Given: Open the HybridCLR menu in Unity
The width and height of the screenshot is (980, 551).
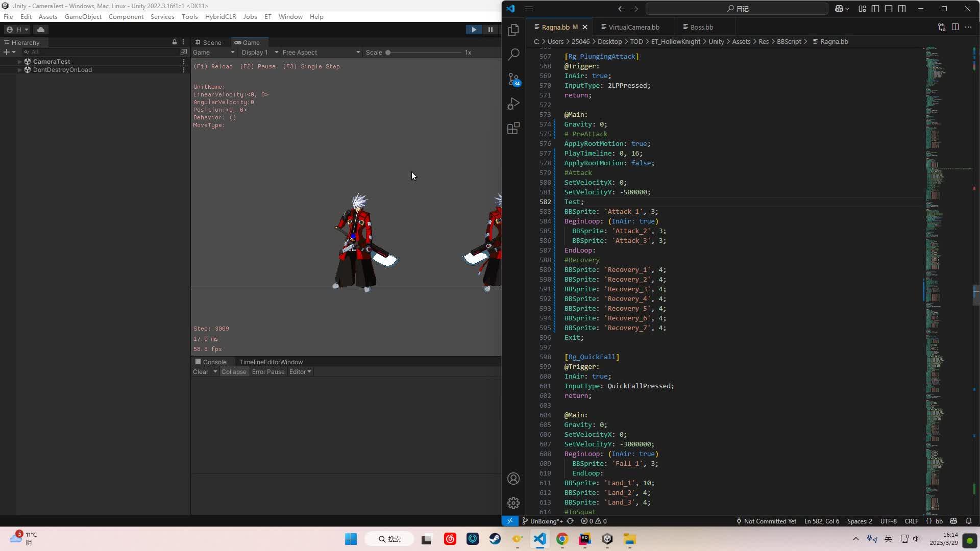Looking at the screenshot, I should tap(220, 17).
